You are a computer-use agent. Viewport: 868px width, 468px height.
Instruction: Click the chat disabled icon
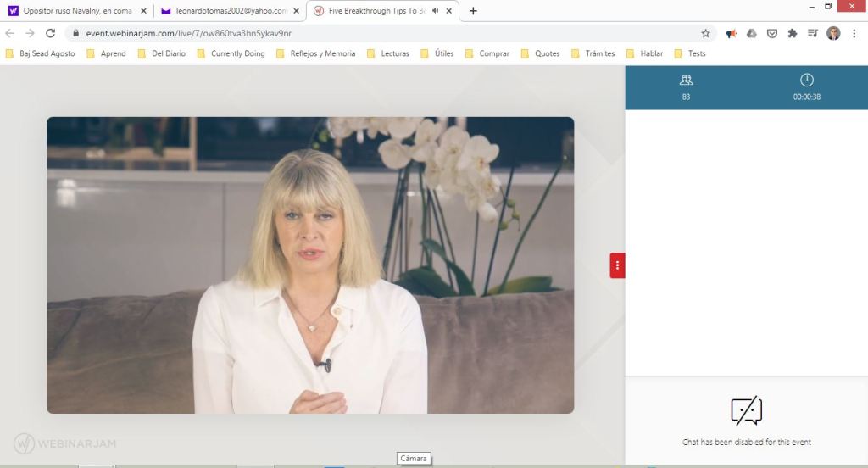(x=746, y=411)
